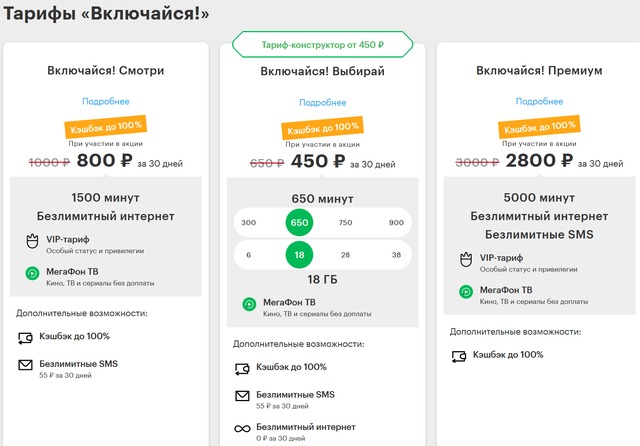
Task: Open Подробнее link for Включайся! Смотри
Action: click(106, 101)
